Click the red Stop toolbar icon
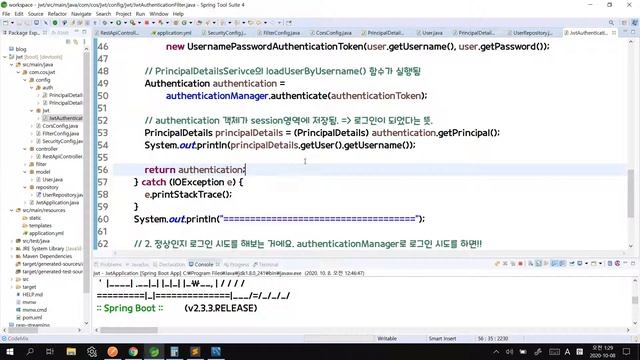 147,22
